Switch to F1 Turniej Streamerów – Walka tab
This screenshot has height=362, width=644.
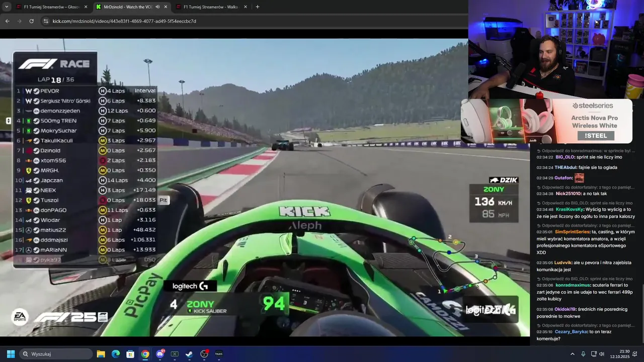211,7
